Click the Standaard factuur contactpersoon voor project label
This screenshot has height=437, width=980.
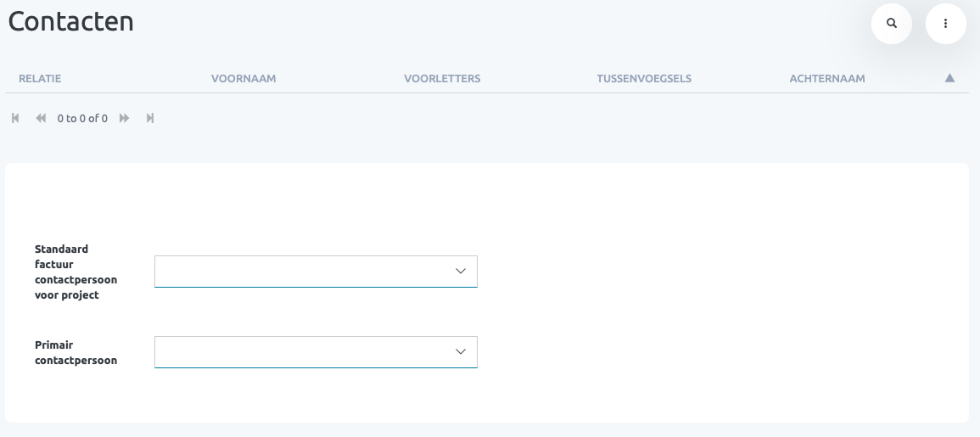coord(76,272)
